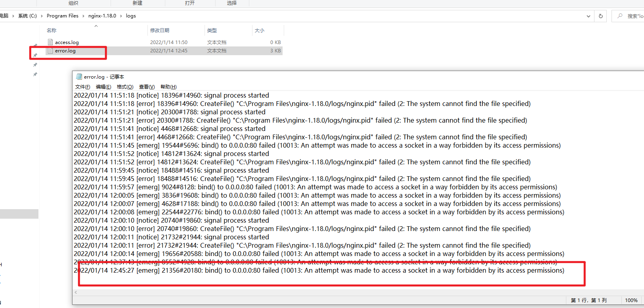Click the left arrow of Notepad horizontal scrollbar

click(x=76, y=293)
